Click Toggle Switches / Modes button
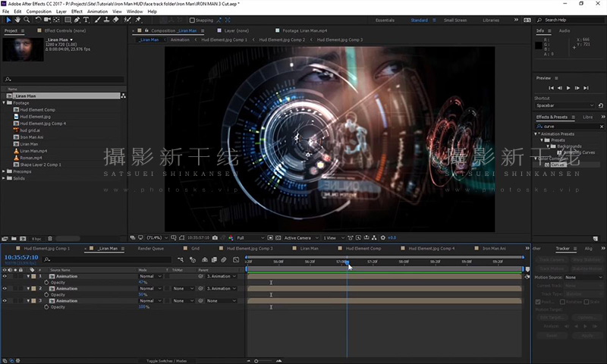 tap(166, 361)
